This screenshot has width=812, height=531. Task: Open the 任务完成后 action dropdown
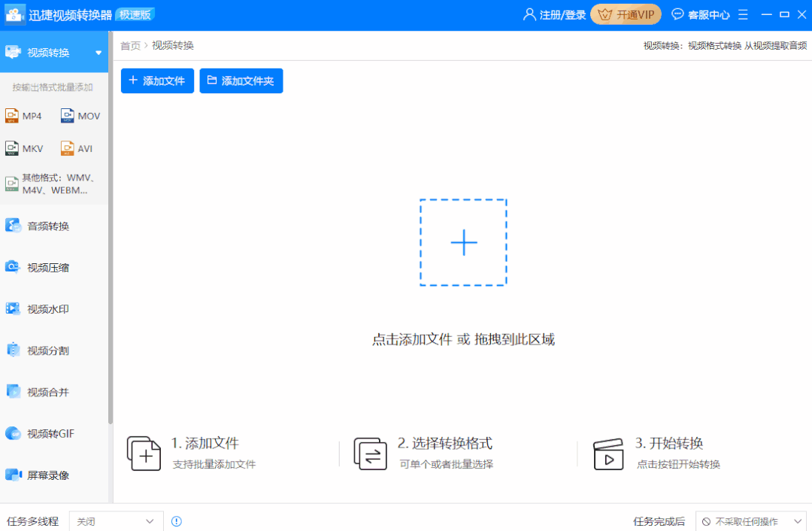[751, 520]
